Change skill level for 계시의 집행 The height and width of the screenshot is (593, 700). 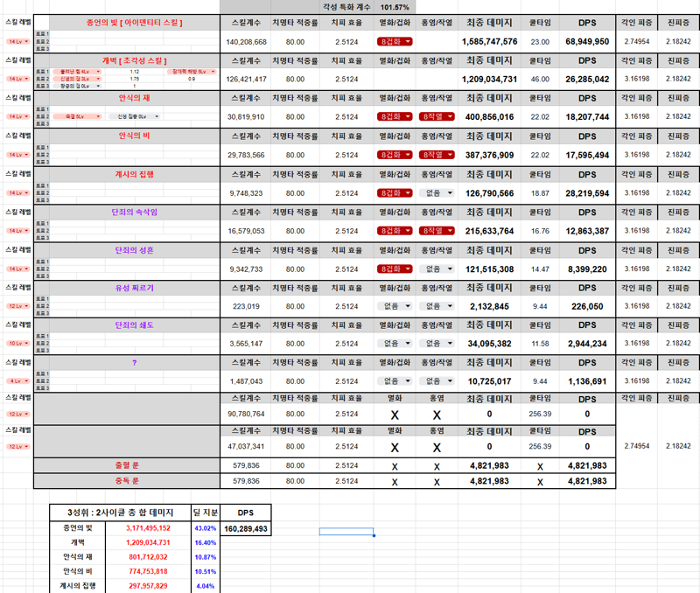[17, 193]
